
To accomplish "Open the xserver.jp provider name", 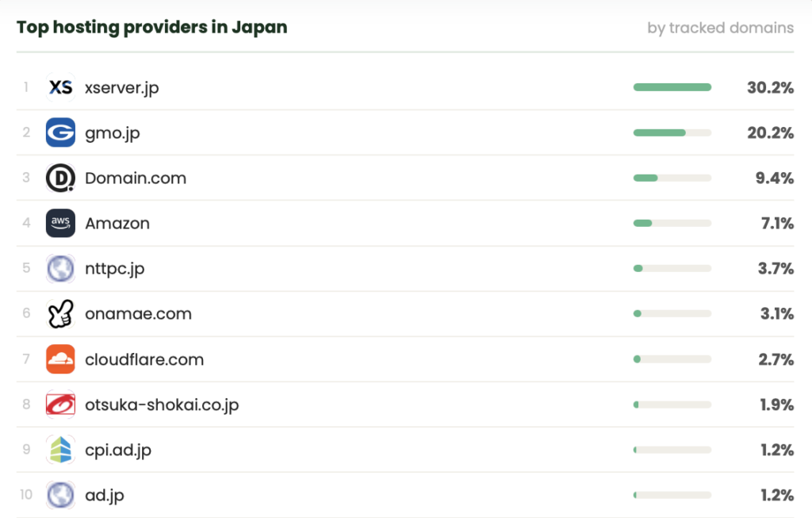I will coord(121,88).
